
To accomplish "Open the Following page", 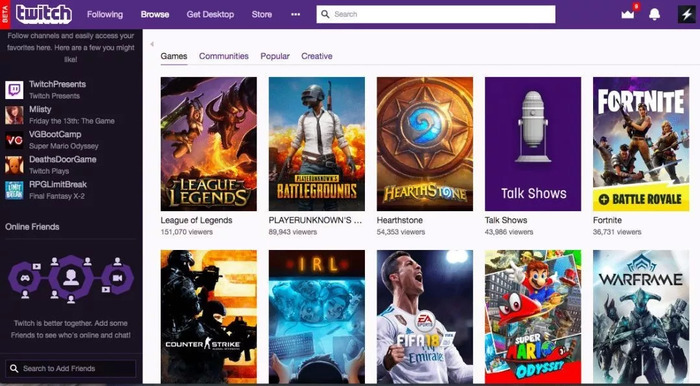I will 105,14.
